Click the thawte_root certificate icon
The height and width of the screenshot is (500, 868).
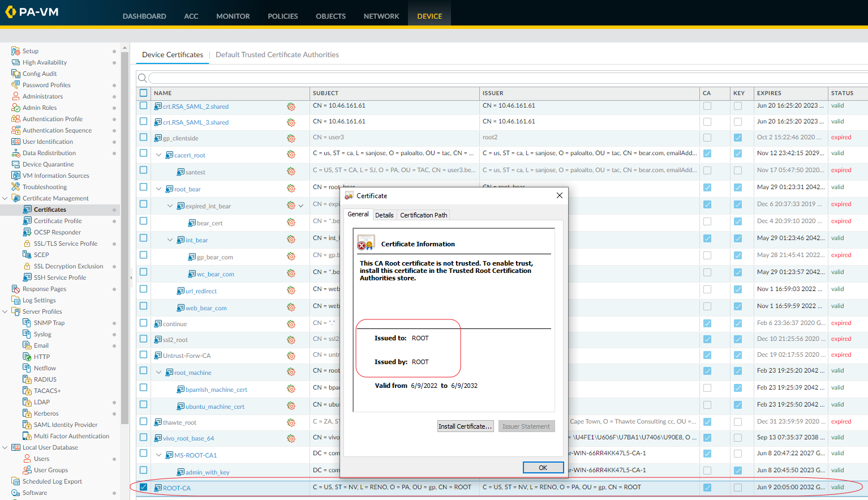point(158,422)
